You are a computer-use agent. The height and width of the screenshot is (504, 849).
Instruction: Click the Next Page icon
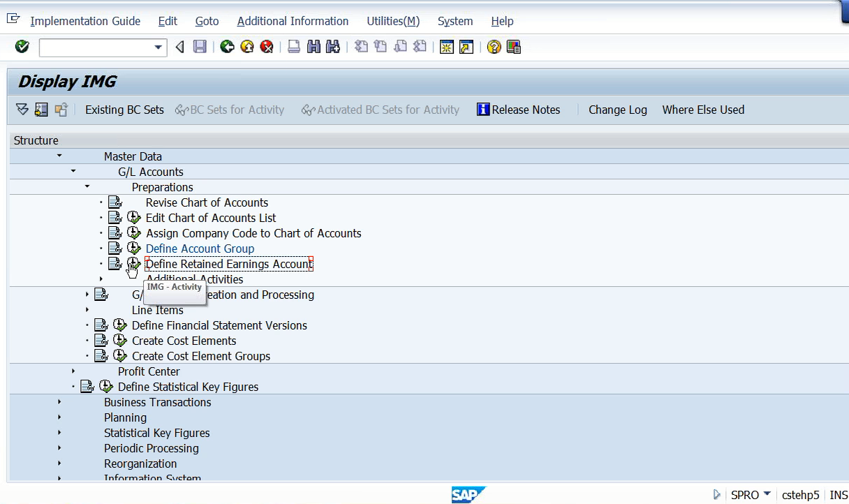point(400,47)
